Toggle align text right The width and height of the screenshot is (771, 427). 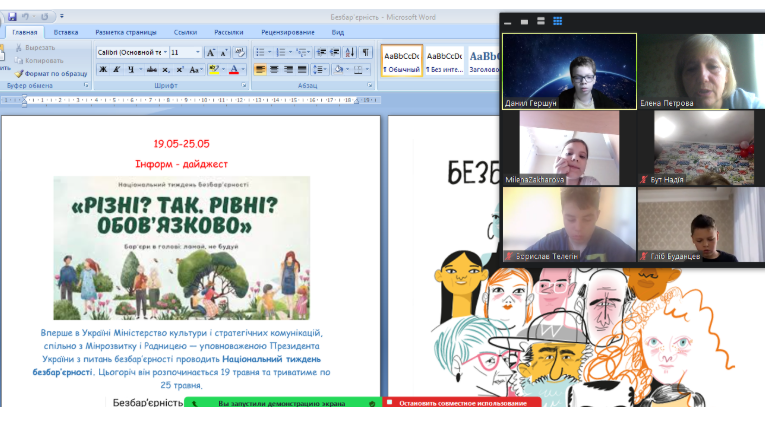coord(288,70)
